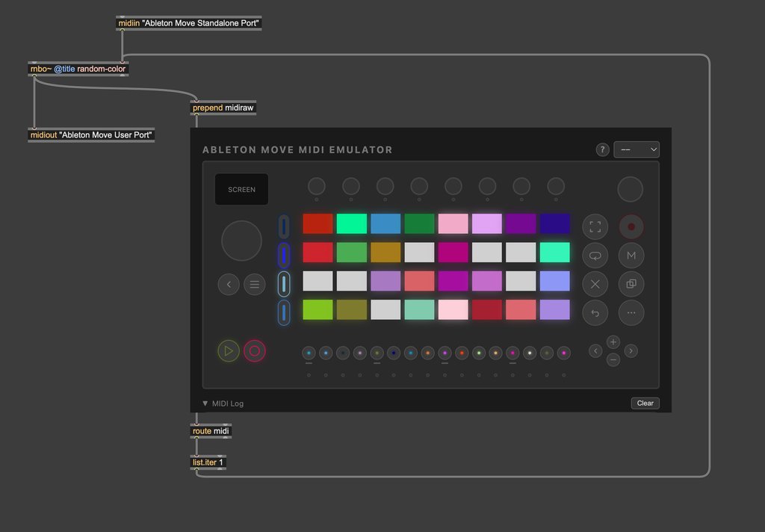765x532 pixels.
Task: Open help with the question mark icon
Action: (x=602, y=150)
